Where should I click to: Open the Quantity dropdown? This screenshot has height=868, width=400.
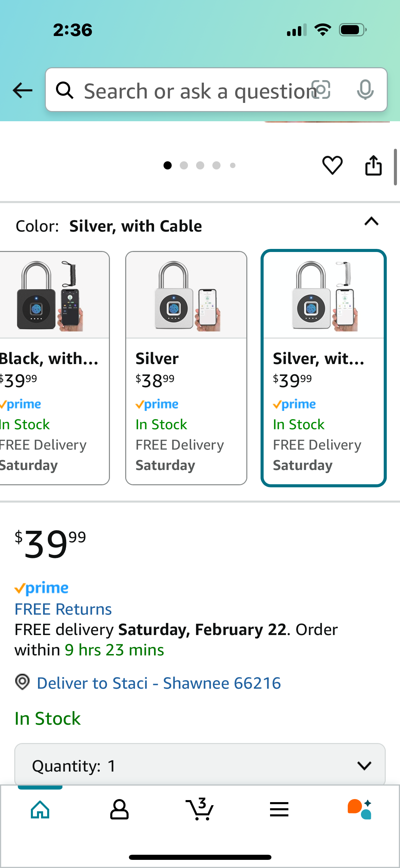pos(199,765)
